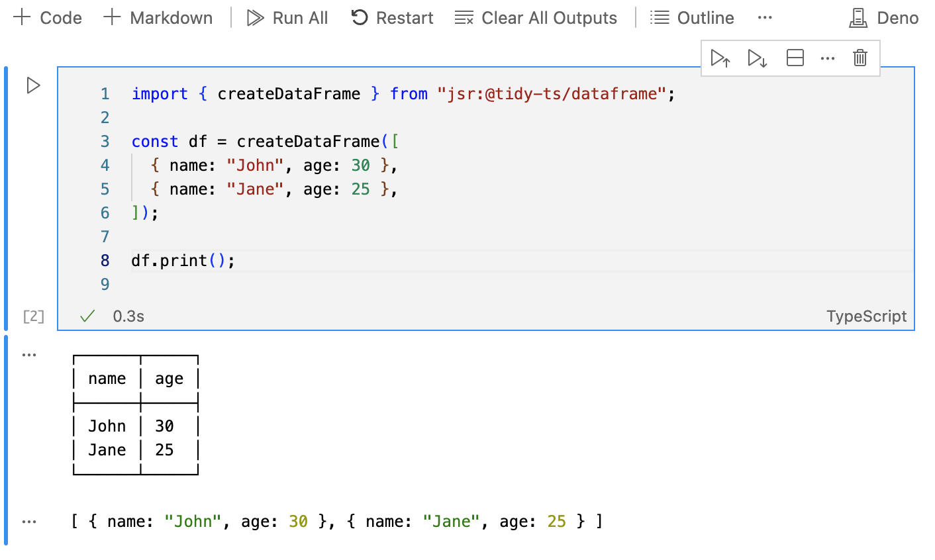Screen dimensions: 935x560
Task: Add a new Code cell
Action: click(48, 18)
